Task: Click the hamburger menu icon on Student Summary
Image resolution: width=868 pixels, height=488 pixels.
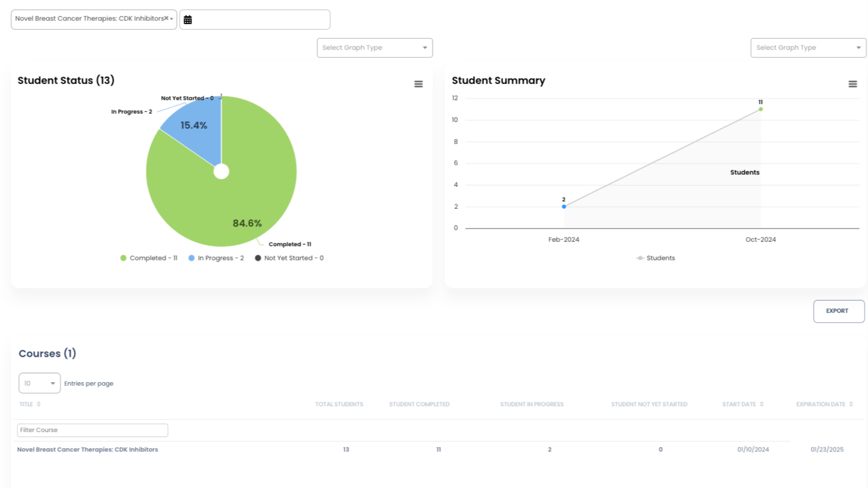Action: click(x=853, y=84)
